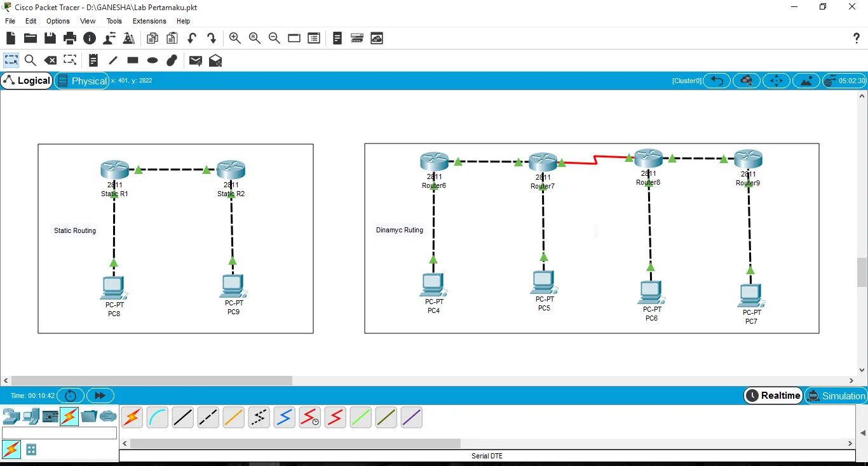Zoom out of the workspace
This screenshot has height=466, width=868.
coord(275,39)
